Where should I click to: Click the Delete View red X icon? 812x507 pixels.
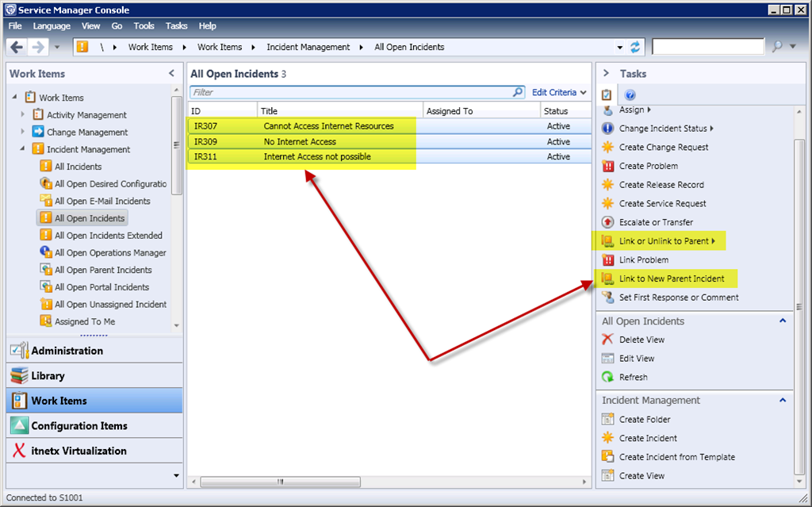(x=608, y=340)
